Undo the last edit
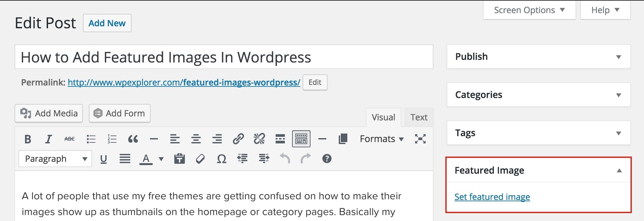Screen dimensions: 644x221 (285, 158)
